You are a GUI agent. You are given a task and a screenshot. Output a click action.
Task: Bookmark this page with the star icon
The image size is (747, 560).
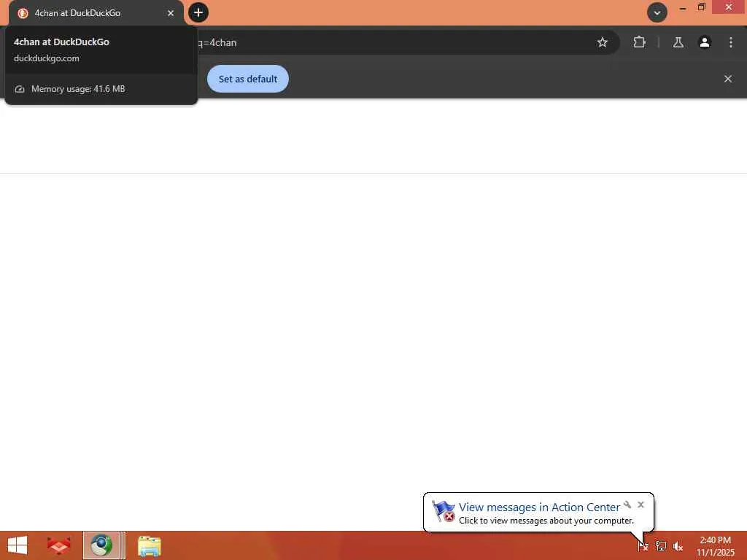click(x=602, y=42)
